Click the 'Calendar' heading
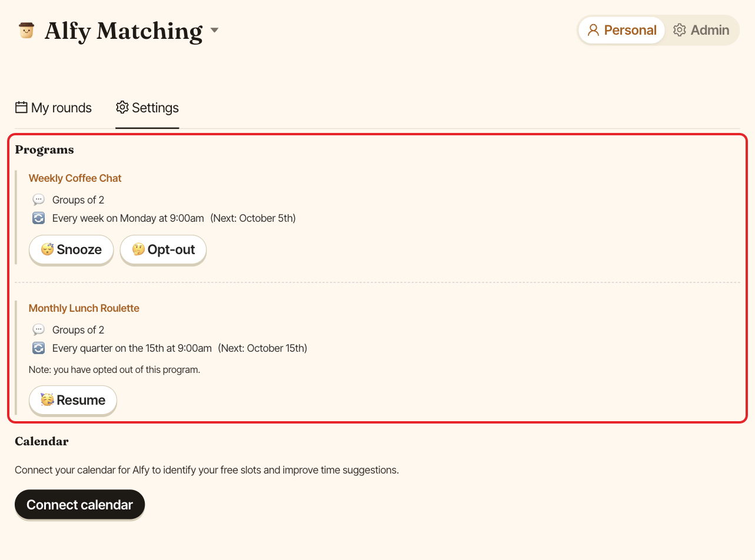This screenshot has height=560, width=755. click(42, 441)
